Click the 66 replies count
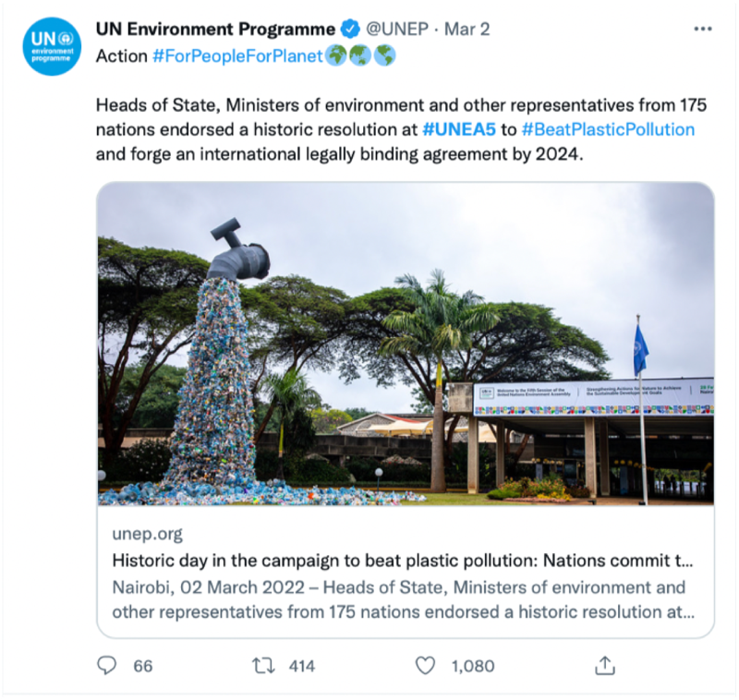 (142, 665)
